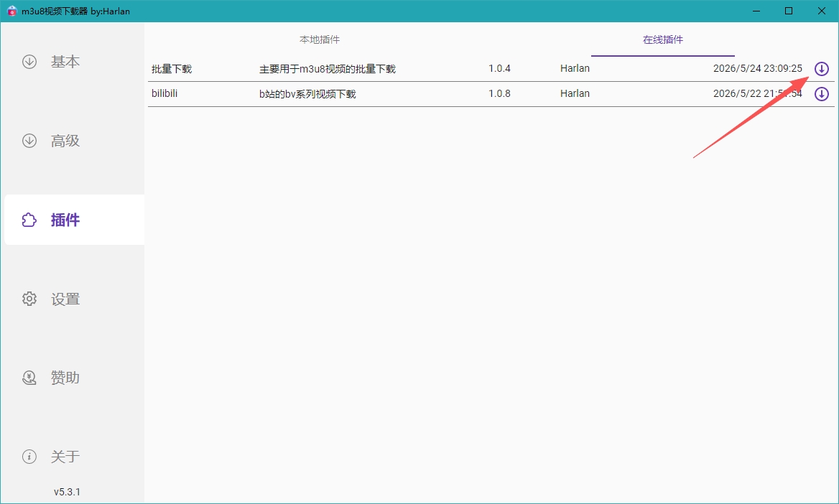Click author Harlan in bilibili row
This screenshot has width=839, height=504.
(x=575, y=93)
